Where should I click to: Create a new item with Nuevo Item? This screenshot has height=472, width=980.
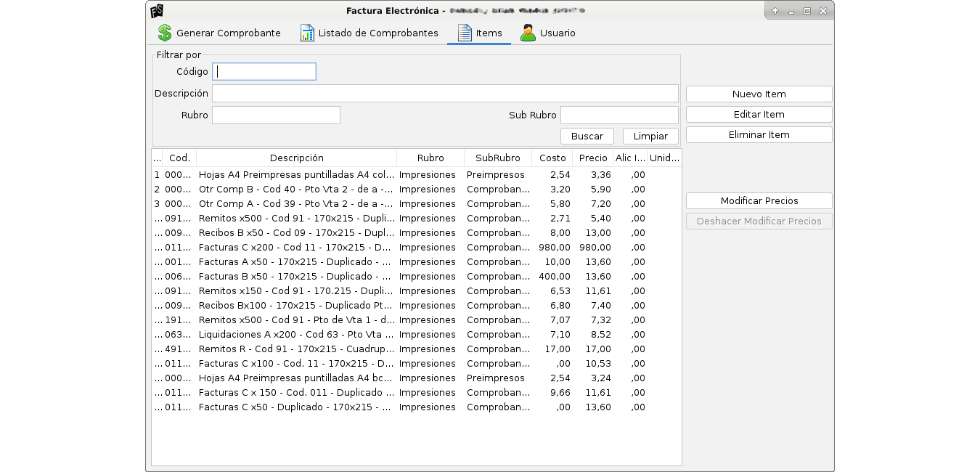click(759, 94)
